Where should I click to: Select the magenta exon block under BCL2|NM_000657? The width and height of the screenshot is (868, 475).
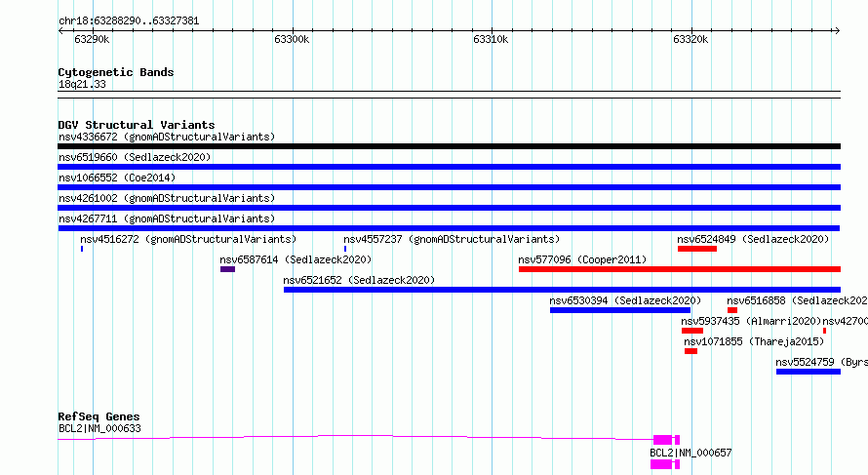[661, 464]
